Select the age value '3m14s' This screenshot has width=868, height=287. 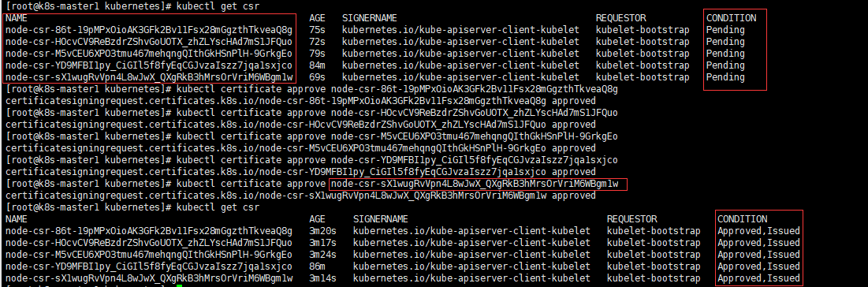322,278
